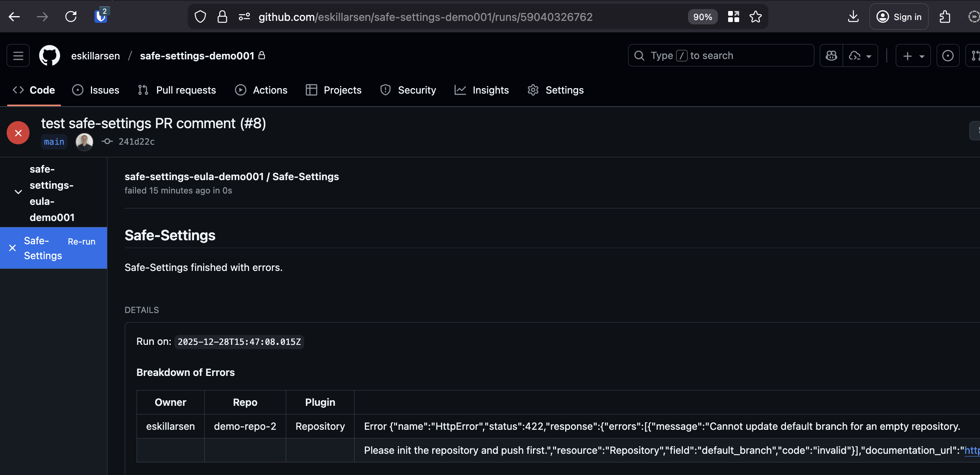The width and height of the screenshot is (980, 475).
Task: Open the hamburger navigation menu
Action: (18, 55)
